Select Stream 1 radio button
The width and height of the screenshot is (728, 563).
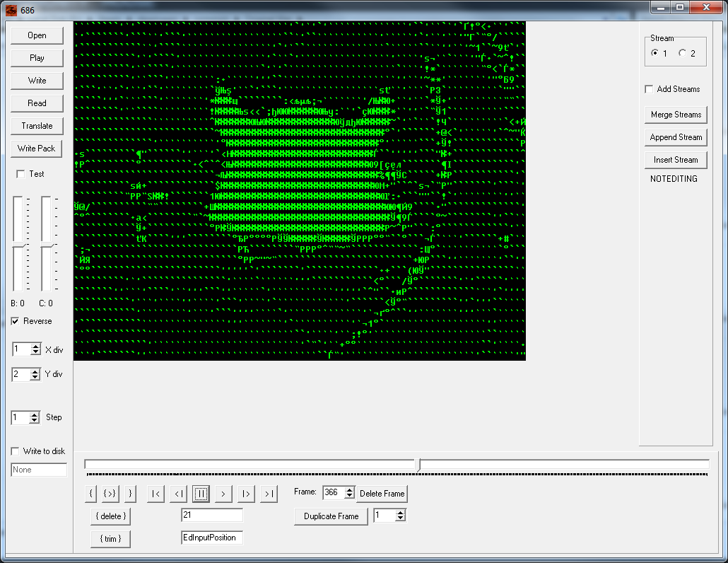coord(654,53)
